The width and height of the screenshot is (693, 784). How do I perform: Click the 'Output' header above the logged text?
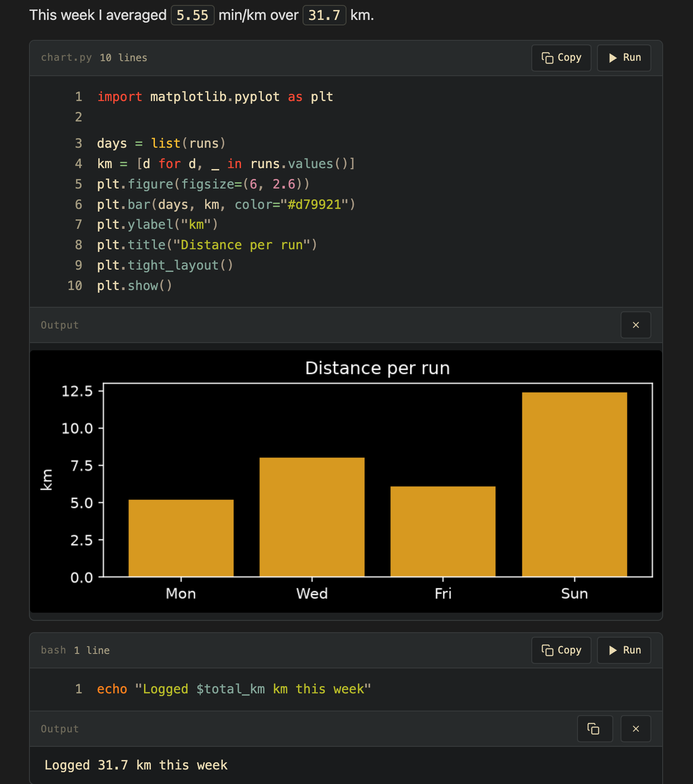(60, 729)
